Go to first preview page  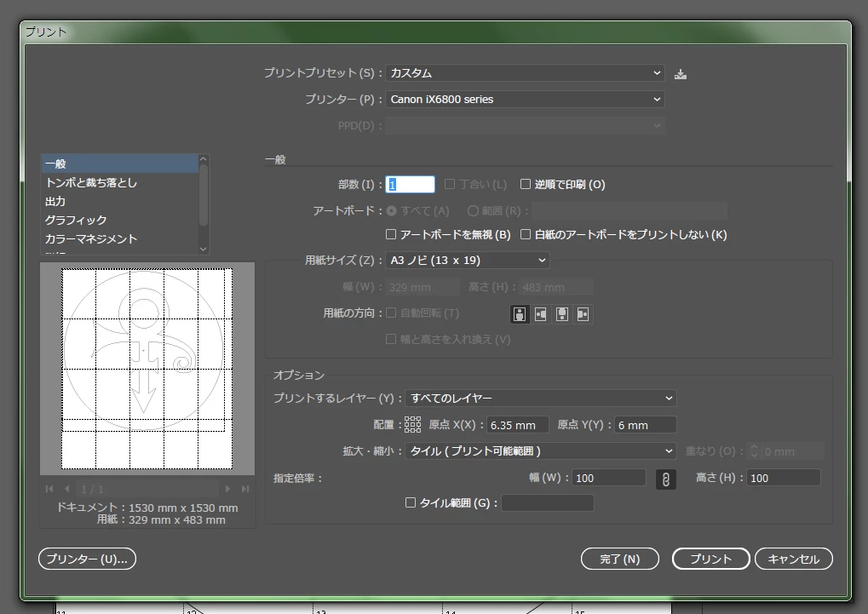coord(49,489)
